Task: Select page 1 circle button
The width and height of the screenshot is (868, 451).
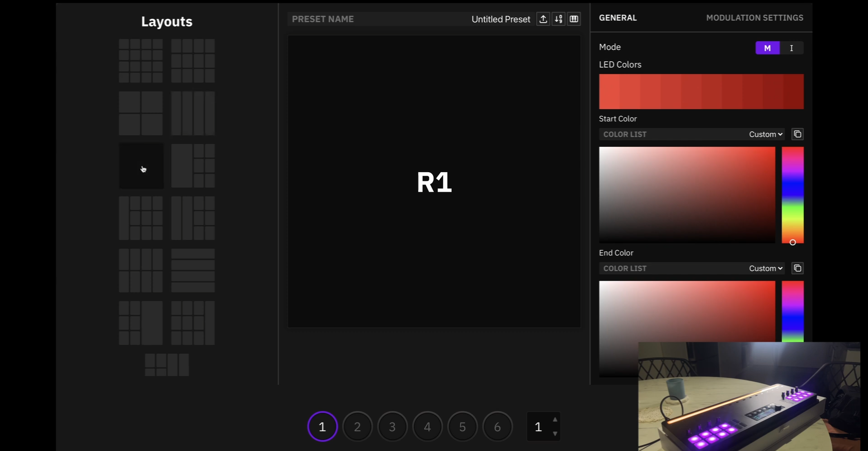Action: [x=322, y=427]
